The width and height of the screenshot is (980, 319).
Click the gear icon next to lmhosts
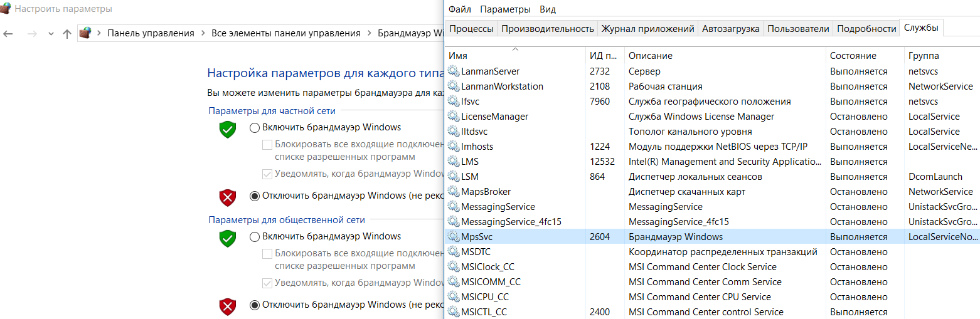[453, 147]
